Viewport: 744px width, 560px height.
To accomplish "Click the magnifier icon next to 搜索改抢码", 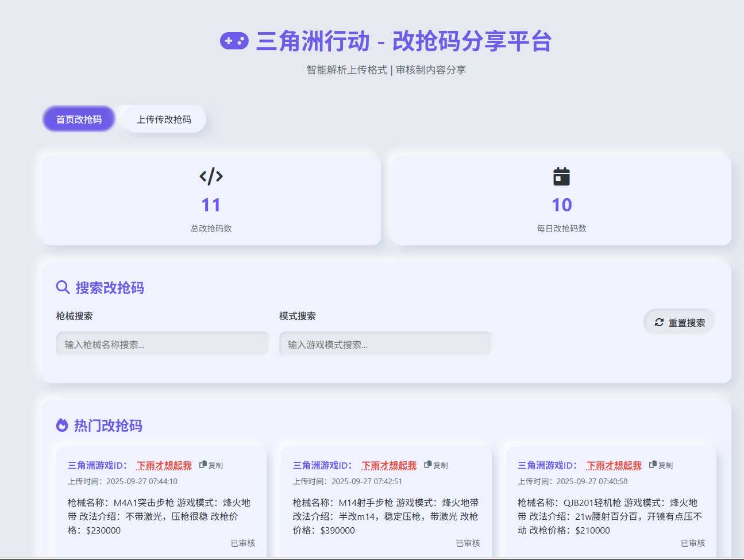I will point(63,286).
